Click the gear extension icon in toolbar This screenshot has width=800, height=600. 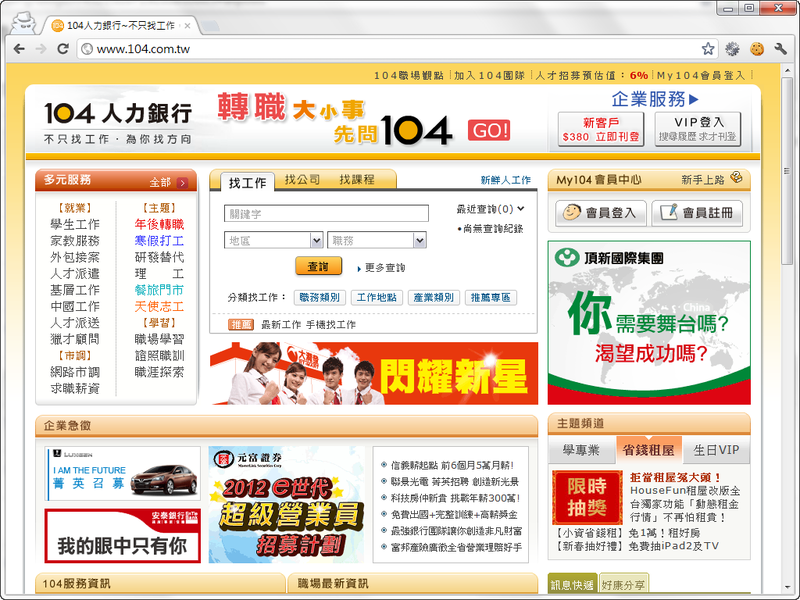[733, 48]
